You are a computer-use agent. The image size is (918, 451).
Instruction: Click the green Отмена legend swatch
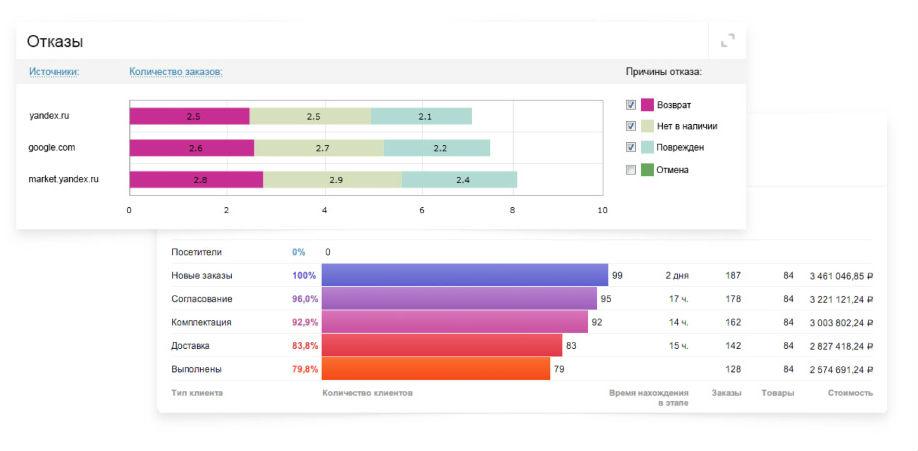[647, 170]
